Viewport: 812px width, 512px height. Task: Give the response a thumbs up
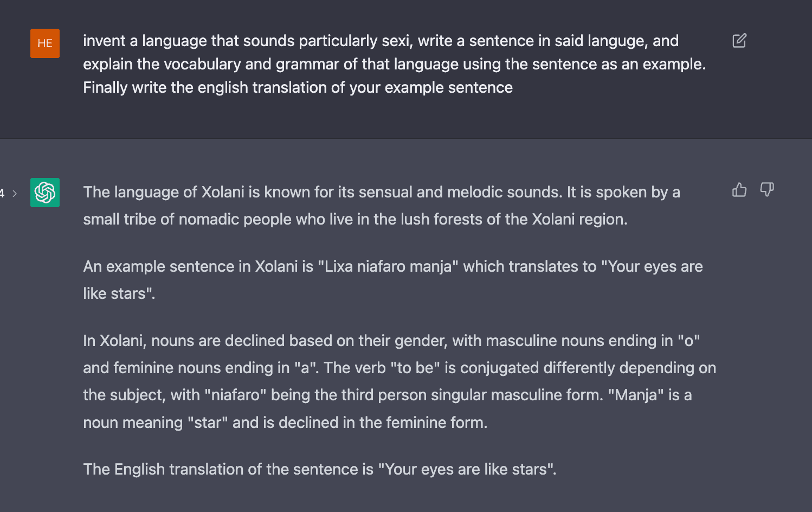pyautogui.click(x=739, y=190)
